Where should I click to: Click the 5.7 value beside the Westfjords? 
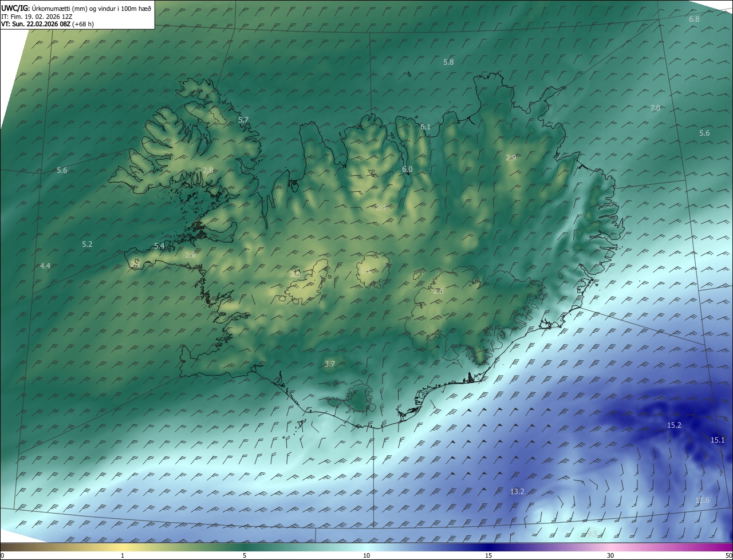coord(243,120)
